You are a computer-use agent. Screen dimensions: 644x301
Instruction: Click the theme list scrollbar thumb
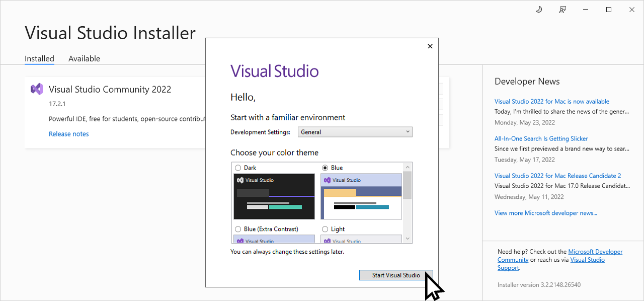pyautogui.click(x=408, y=185)
